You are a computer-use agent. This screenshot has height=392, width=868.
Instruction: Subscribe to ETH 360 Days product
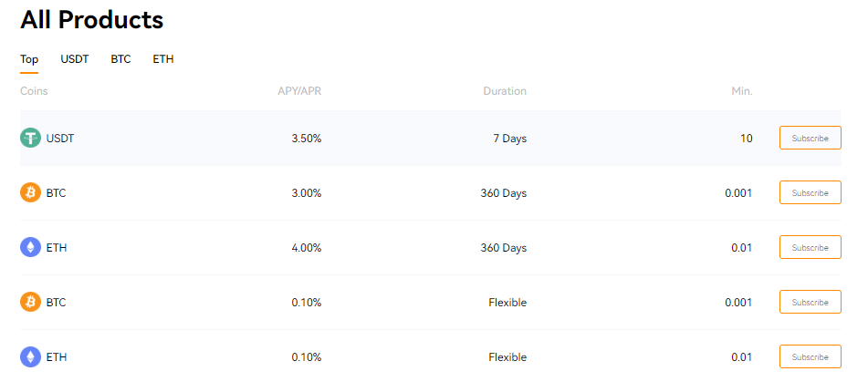click(810, 248)
